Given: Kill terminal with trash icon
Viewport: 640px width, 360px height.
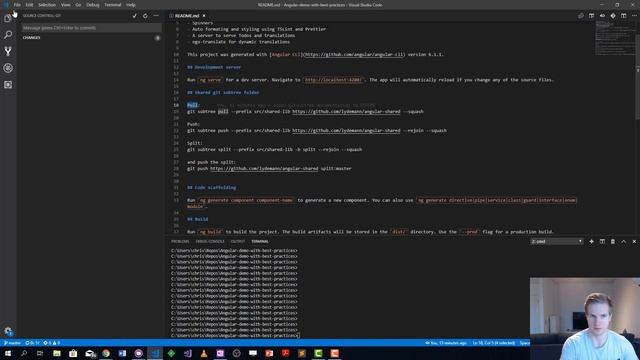Looking at the screenshot, I should coord(613,242).
